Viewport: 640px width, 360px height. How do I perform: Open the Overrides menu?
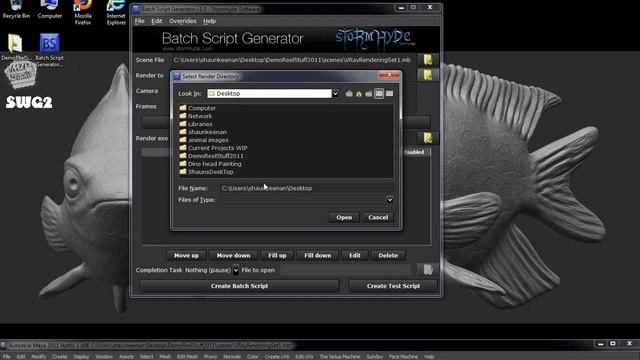tap(182, 21)
